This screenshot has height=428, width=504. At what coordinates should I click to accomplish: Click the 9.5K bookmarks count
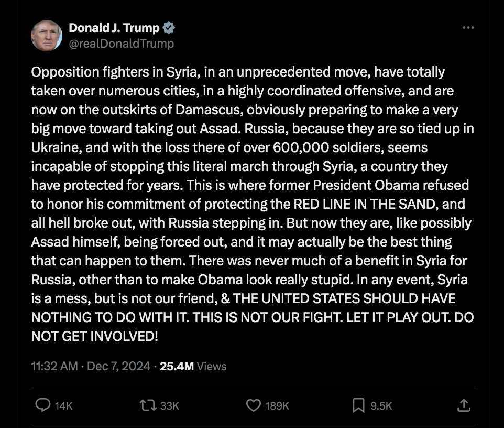(381, 405)
